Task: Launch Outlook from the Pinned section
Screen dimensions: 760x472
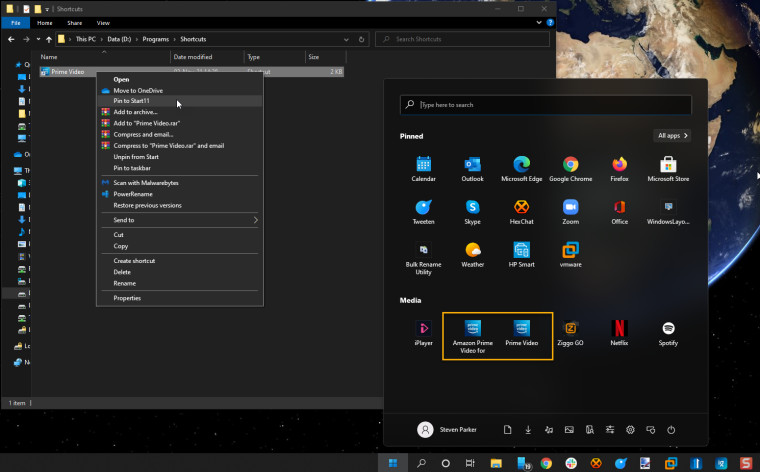Action: [472, 169]
